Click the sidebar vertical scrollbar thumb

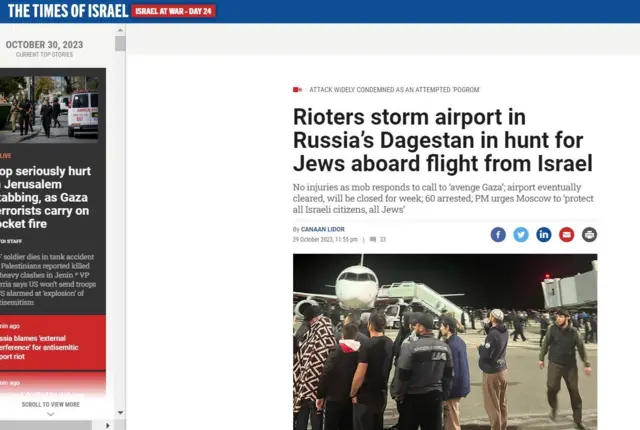coord(120,44)
